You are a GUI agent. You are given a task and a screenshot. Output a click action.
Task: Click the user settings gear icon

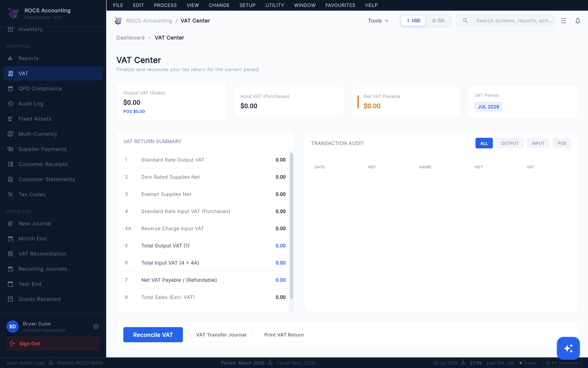96,327
